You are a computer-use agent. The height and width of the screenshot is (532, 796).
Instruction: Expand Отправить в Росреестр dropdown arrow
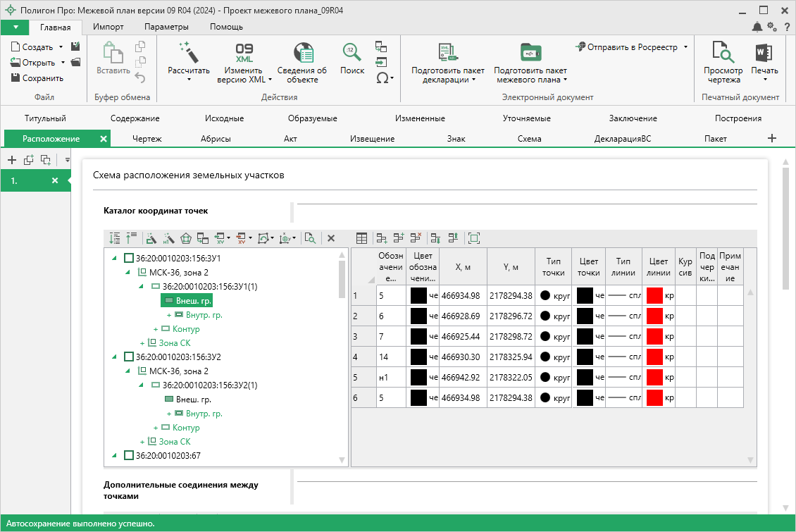tap(685, 47)
